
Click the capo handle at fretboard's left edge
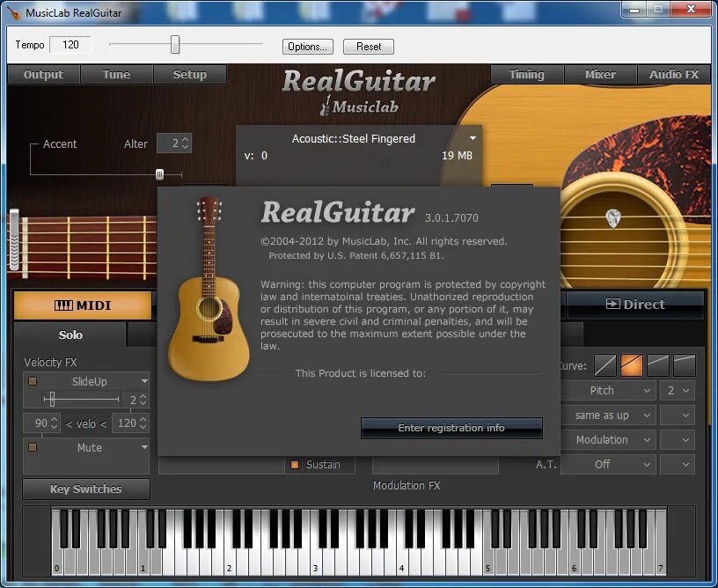click(x=15, y=239)
